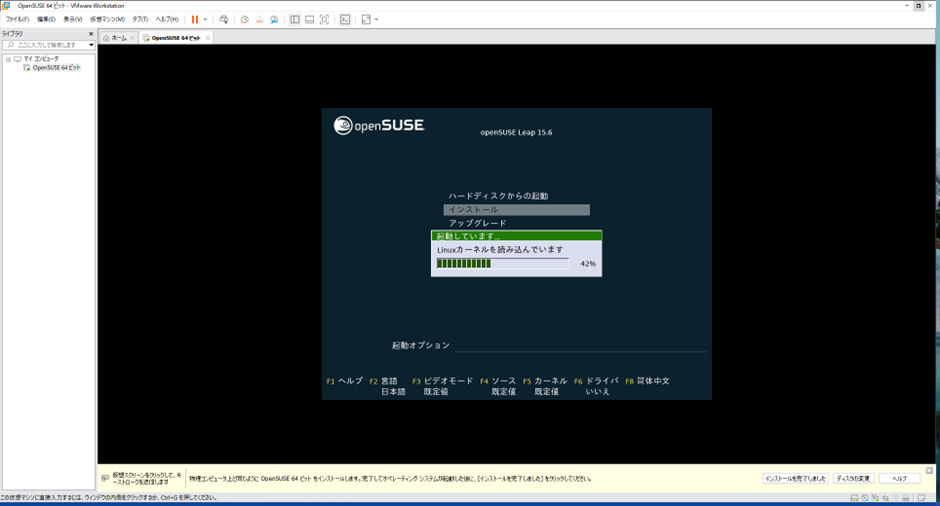Open the ファイル(F) menu

[x=17, y=19]
